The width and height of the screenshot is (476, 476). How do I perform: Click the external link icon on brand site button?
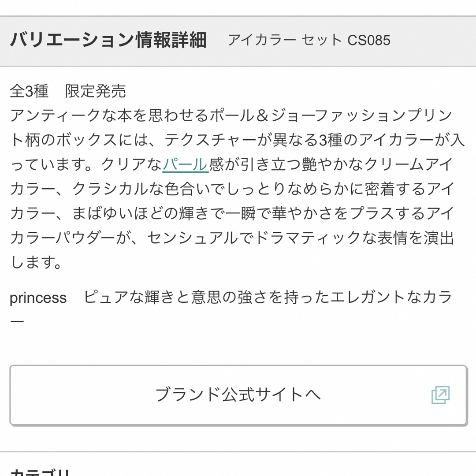(440, 395)
